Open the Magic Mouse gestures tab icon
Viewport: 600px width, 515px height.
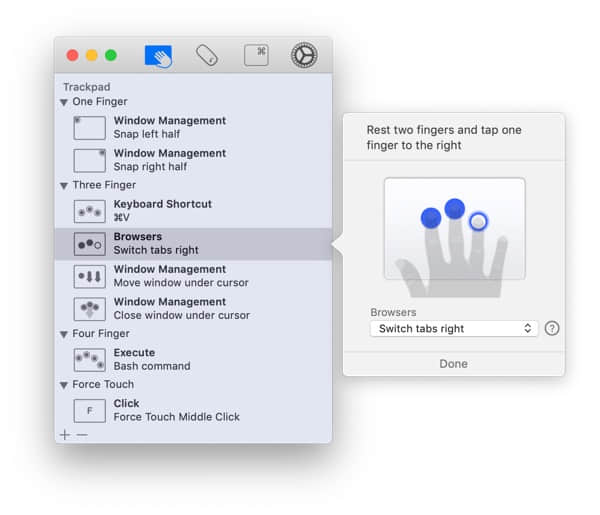tap(207, 55)
